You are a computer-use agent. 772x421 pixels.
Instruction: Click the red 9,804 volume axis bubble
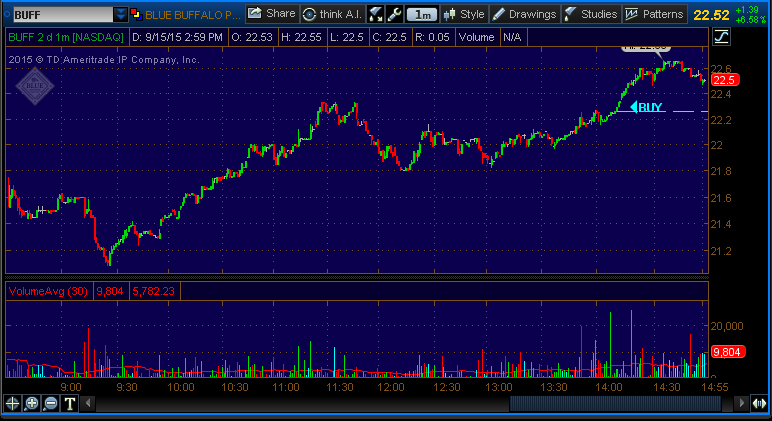(x=728, y=352)
